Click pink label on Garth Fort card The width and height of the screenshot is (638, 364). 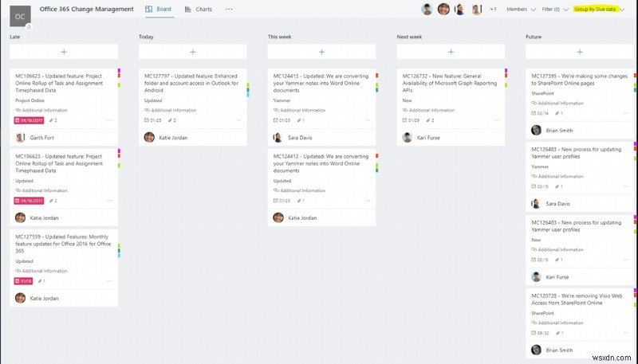click(x=119, y=71)
